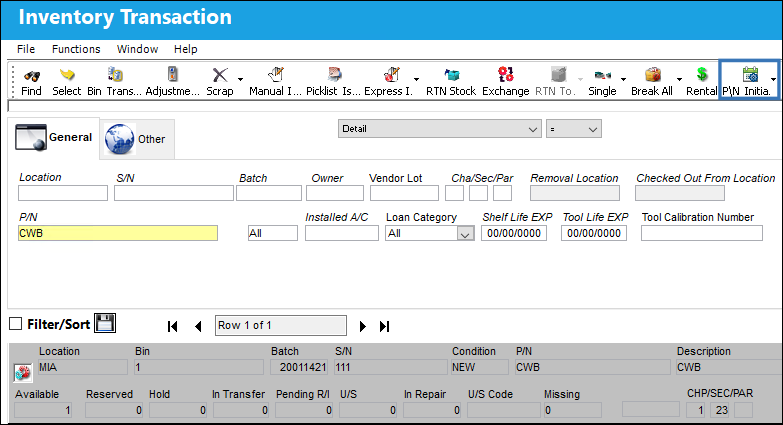Click the Available quantity 1
Screen dimensions: 783x425
[43, 411]
